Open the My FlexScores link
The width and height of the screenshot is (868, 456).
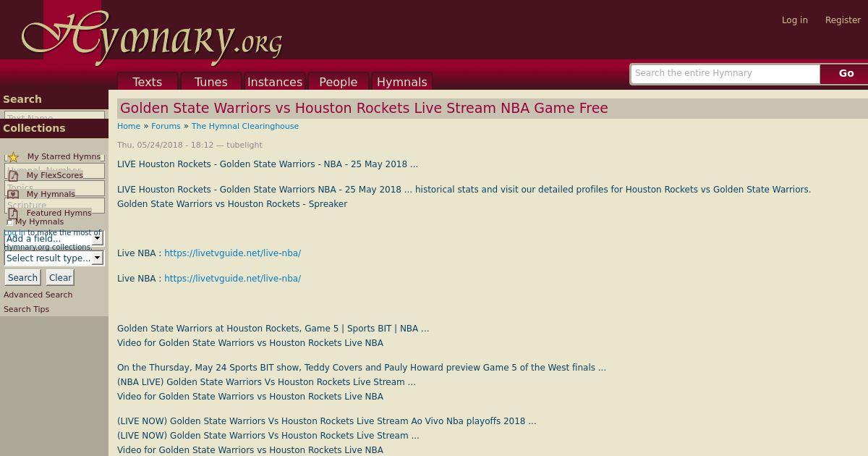[x=55, y=175]
